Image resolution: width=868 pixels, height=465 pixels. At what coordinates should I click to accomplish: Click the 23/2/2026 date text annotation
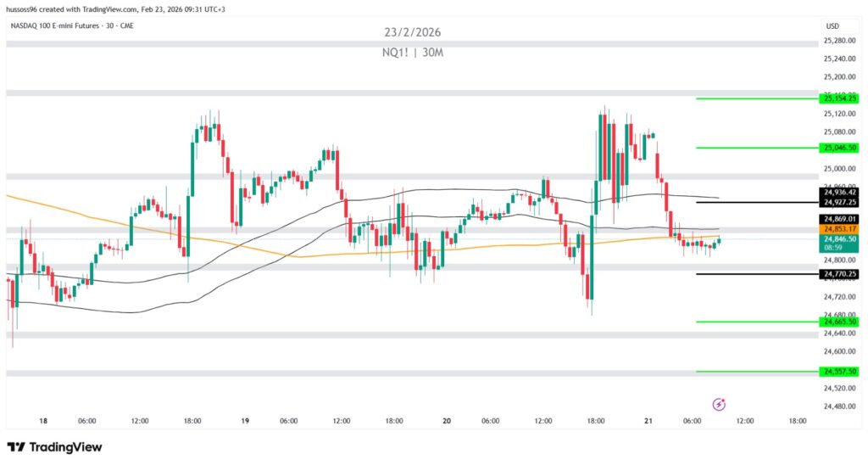coord(412,32)
